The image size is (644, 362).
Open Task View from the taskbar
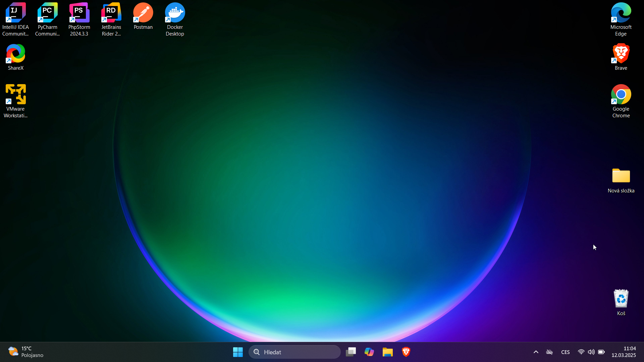pyautogui.click(x=351, y=352)
